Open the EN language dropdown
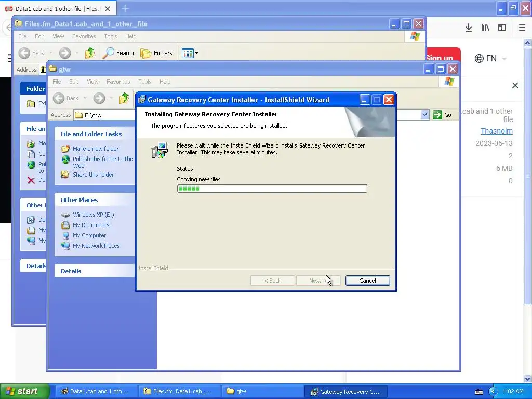The image size is (532, 399). coord(490,58)
